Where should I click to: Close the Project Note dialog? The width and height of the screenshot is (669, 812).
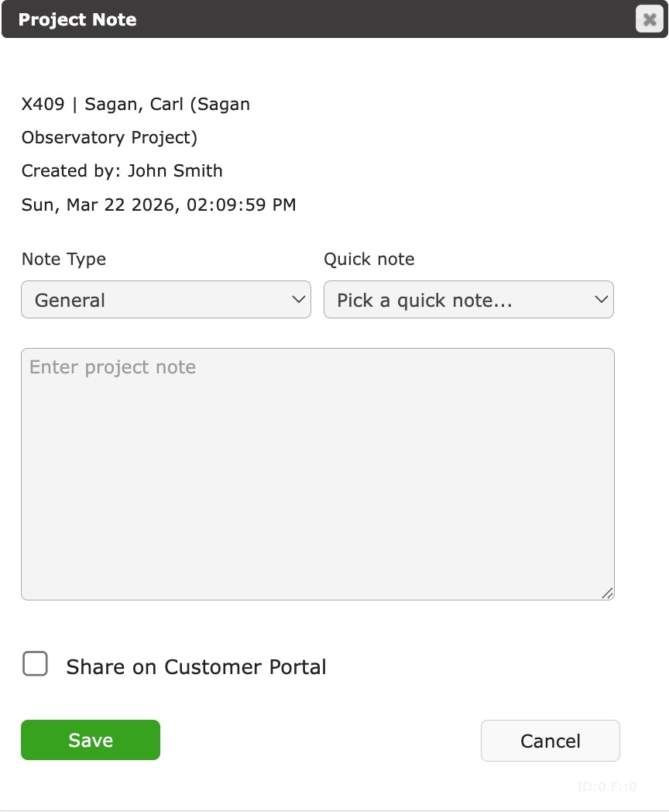click(x=649, y=19)
